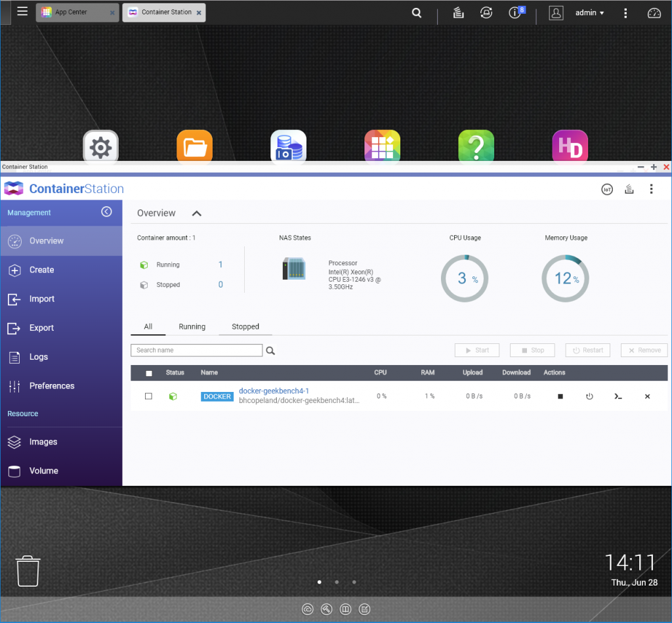Viewport: 672px width, 623px height.
Task: Click the Name column header
Action: (209, 373)
